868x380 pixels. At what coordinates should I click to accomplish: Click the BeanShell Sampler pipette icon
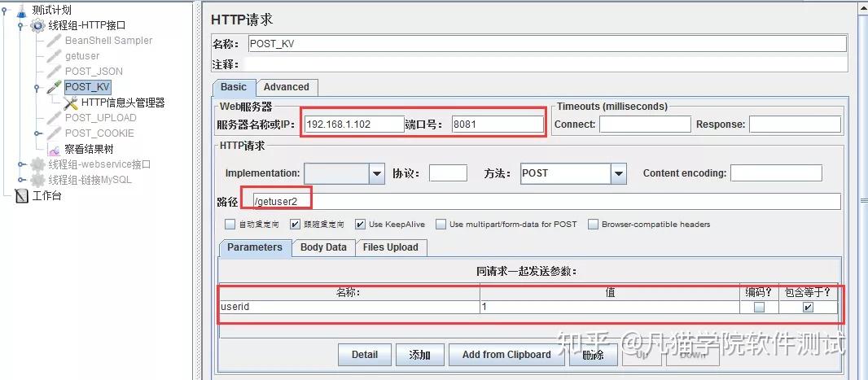[x=54, y=41]
